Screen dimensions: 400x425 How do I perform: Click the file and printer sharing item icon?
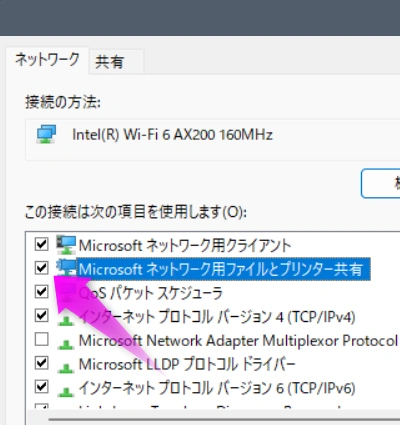click(x=66, y=268)
